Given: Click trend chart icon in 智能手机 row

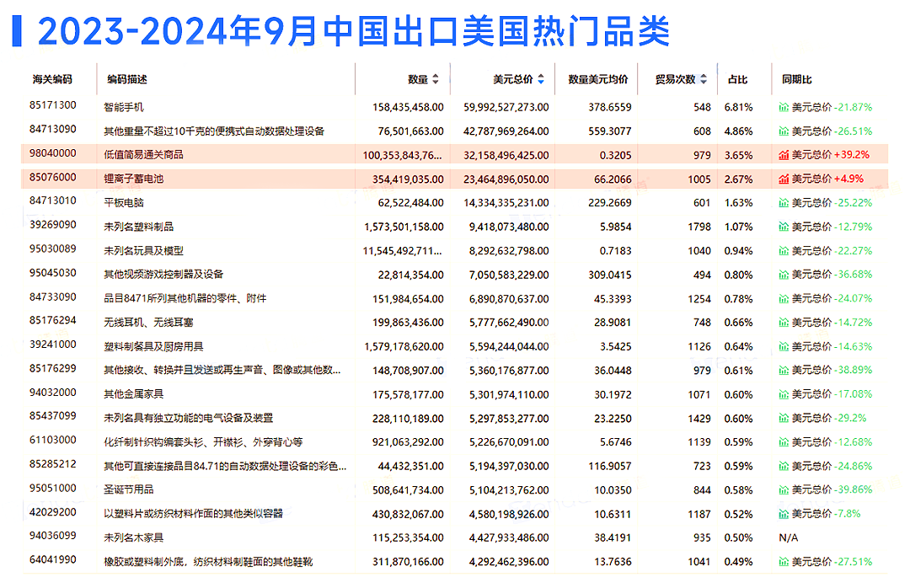Looking at the screenshot, I should pyautogui.click(x=784, y=107).
